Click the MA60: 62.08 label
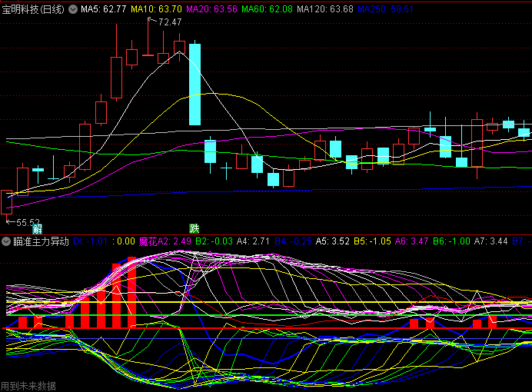The width and height of the screenshot is (532, 392). [x=267, y=9]
